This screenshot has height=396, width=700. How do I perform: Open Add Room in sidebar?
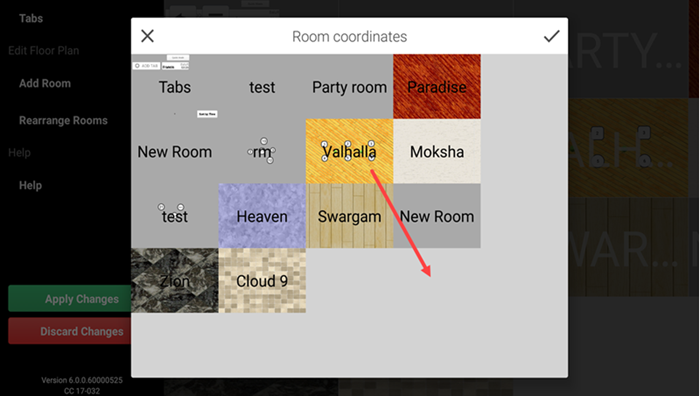pyautogui.click(x=45, y=83)
